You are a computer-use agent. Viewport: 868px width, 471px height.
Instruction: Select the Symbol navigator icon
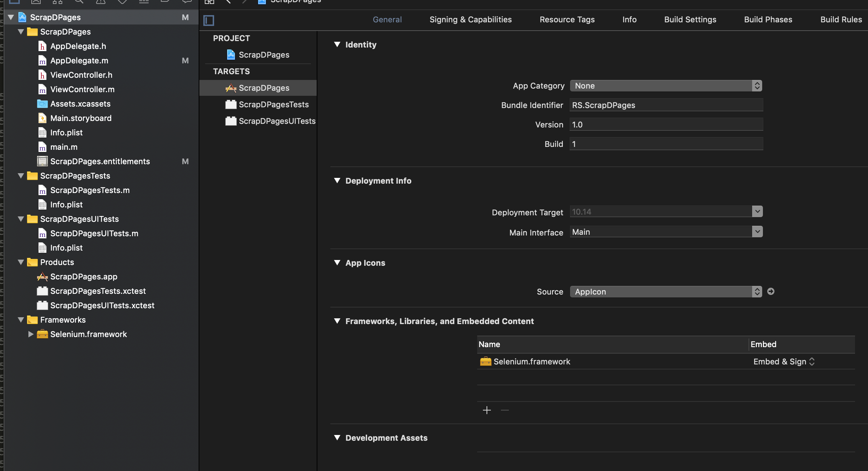[x=57, y=2]
